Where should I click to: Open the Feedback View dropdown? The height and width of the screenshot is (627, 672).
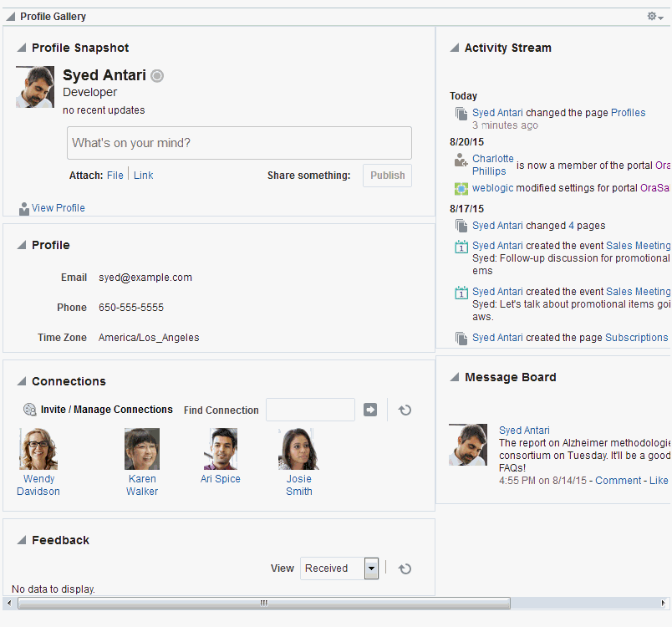(371, 568)
